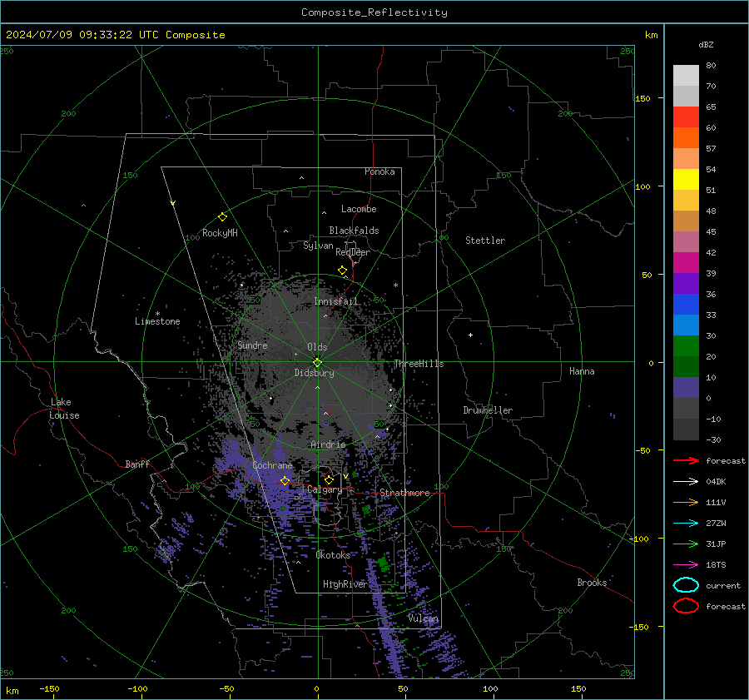Click the Blackfalds label
749x700 pixels.
[x=354, y=231]
